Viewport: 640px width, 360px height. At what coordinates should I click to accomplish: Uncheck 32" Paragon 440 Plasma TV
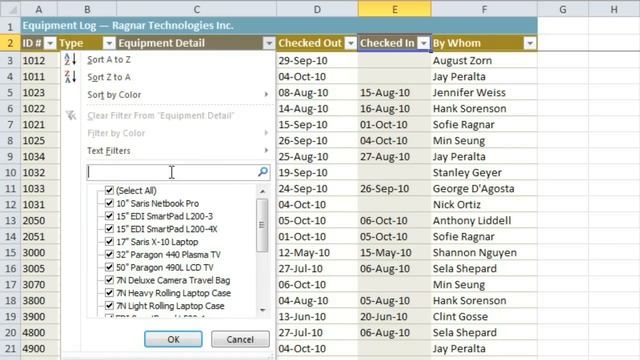click(x=109, y=254)
